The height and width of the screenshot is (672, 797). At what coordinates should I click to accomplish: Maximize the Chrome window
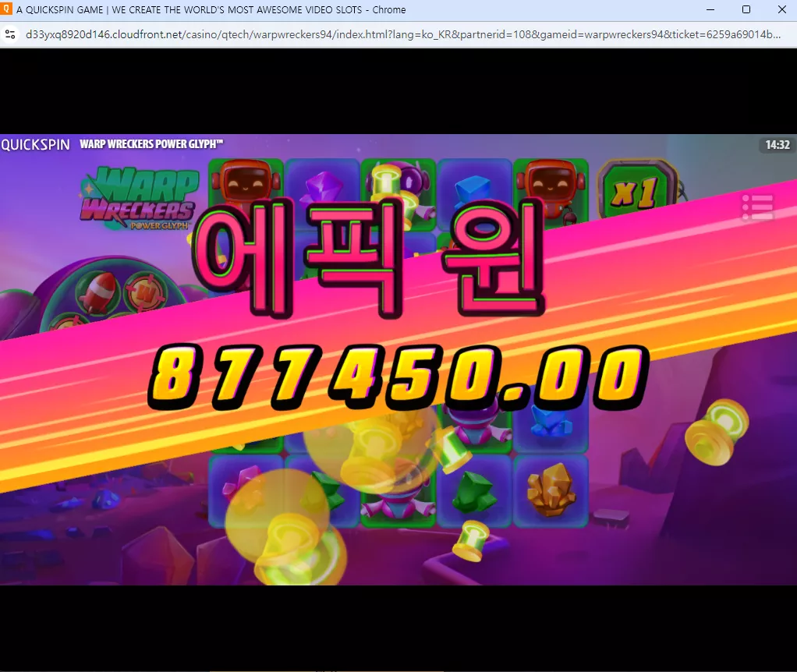tap(746, 9)
